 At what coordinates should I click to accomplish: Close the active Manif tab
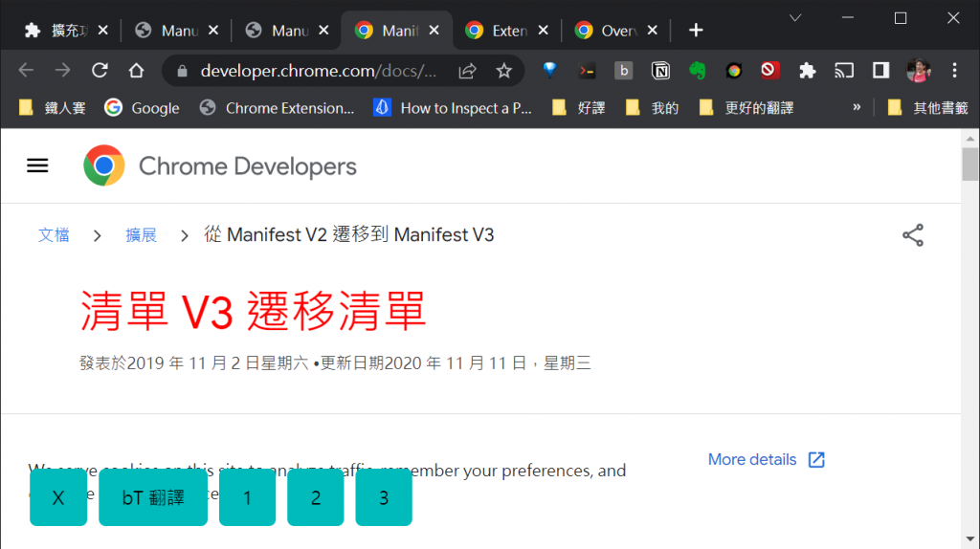pos(434,30)
